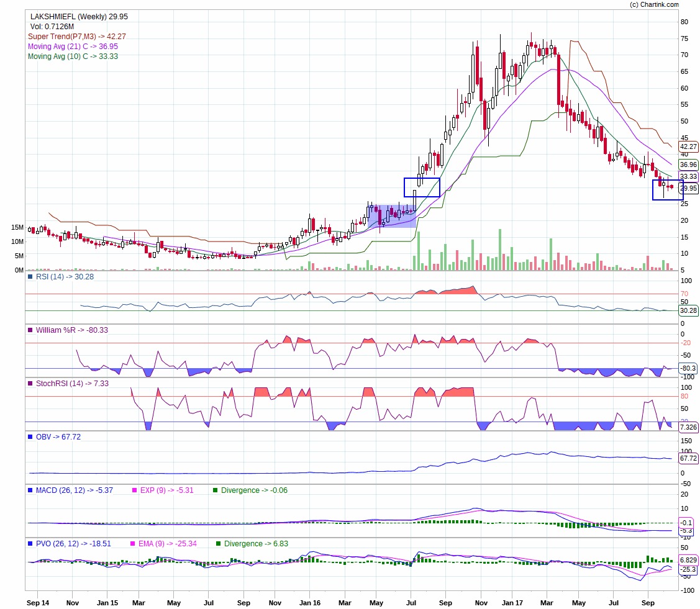Click the Vol: 0.7126M volume readout
The image size is (700, 609).
pos(52,27)
